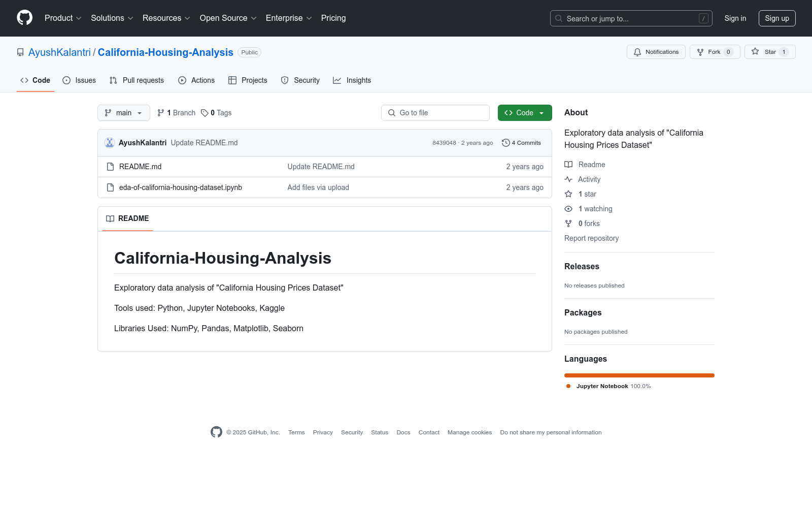Click the Fork icon button
Screen dimensions: 812x508
click(x=700, y=52)
